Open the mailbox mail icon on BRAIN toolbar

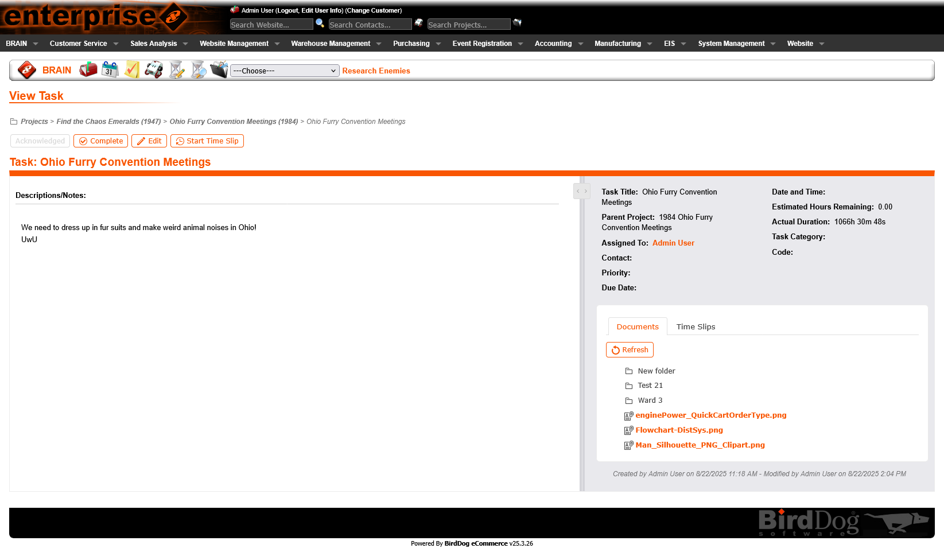[88, 69]
